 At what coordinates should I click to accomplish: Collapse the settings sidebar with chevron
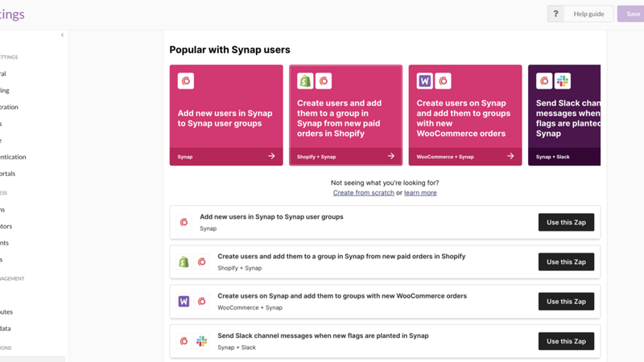point(63,35)
